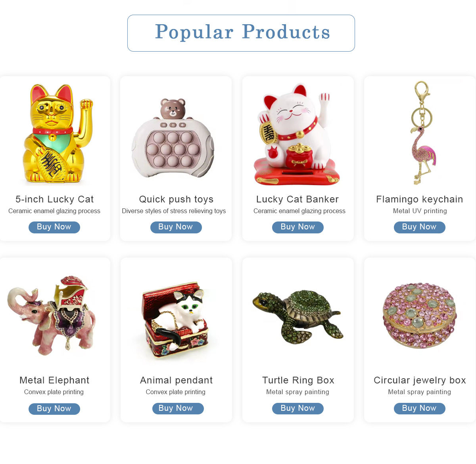Image resolution: width=476 pixels, height=464 pixels.
Task: Open the Metal Elephant figurine image
Action: coord(52,316)
